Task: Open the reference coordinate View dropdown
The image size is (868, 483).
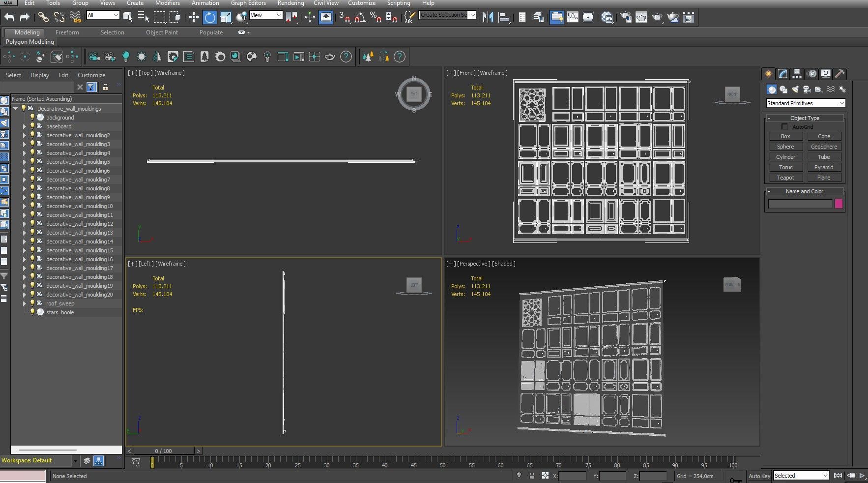Action: point(266,15)
